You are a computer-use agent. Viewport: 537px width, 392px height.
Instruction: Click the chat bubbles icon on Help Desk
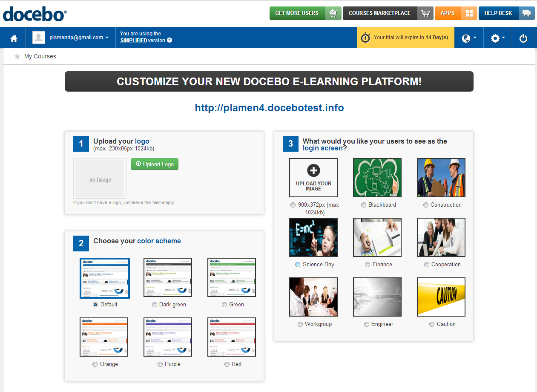(x=527, y=13)
